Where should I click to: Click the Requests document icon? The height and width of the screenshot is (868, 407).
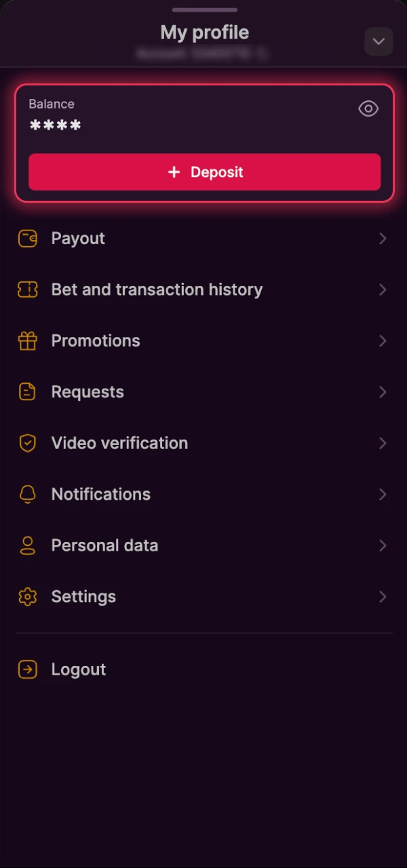click(28, 392)
